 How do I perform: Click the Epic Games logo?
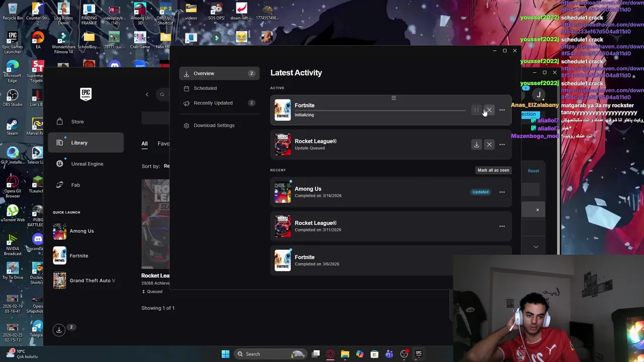coord(86,95)
